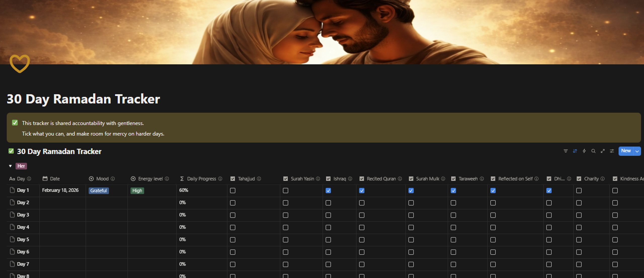Viewport: 644px width, 278px height.
Task: Click the info icon beside Energy level
Action: [x=167, y=179]
